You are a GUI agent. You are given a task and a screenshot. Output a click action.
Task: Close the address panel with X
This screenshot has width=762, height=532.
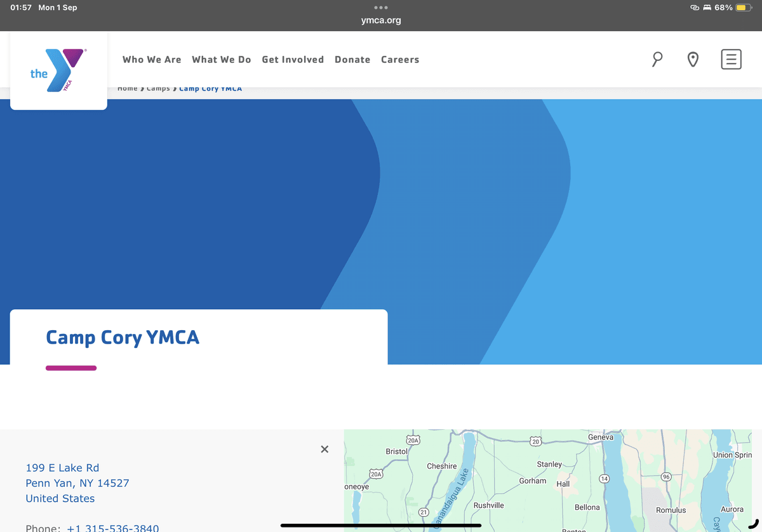[x=324, y=449]
